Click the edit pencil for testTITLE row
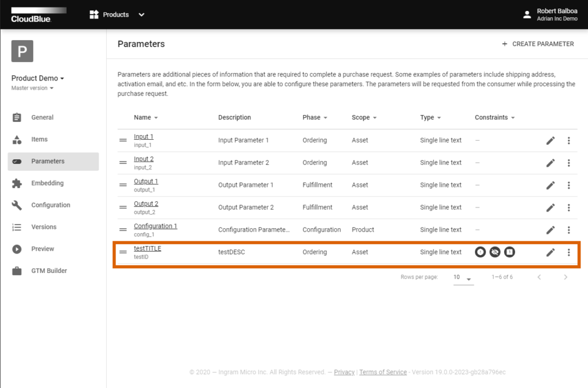 550,252
